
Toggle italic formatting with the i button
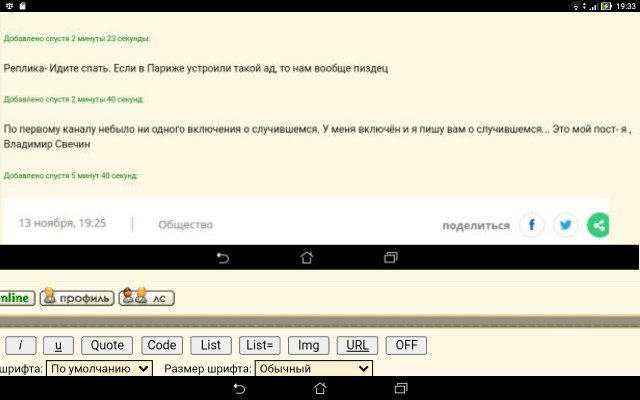pyautogui.click(x=21, y=345)
